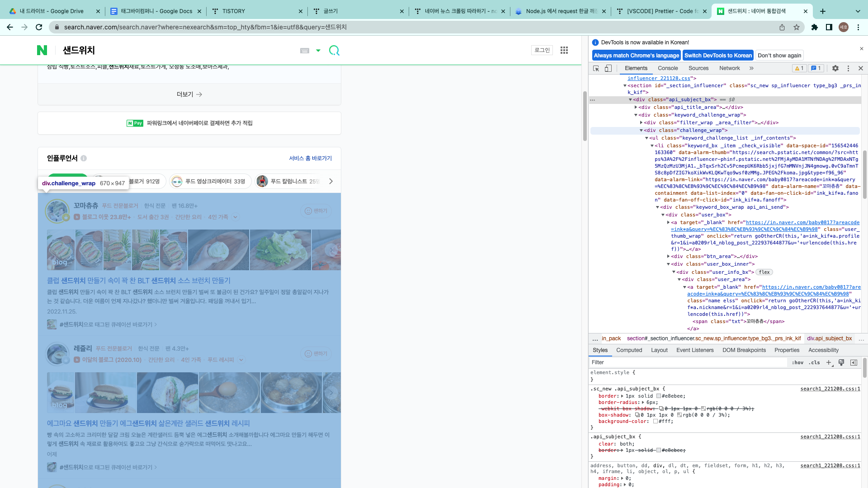This screenshot has height=488, width=868.
Task: Click the Styles filter input field
Action: (687, 362)
